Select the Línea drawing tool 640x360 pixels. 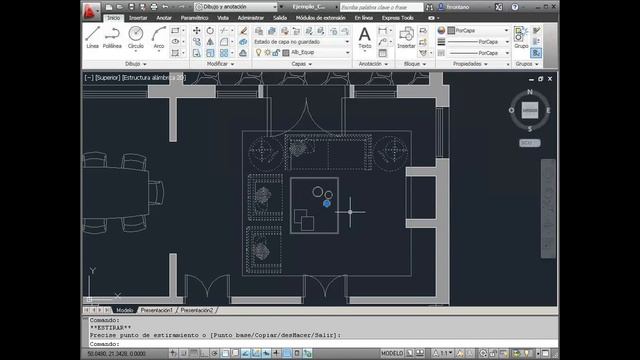[x=93, y=37]
